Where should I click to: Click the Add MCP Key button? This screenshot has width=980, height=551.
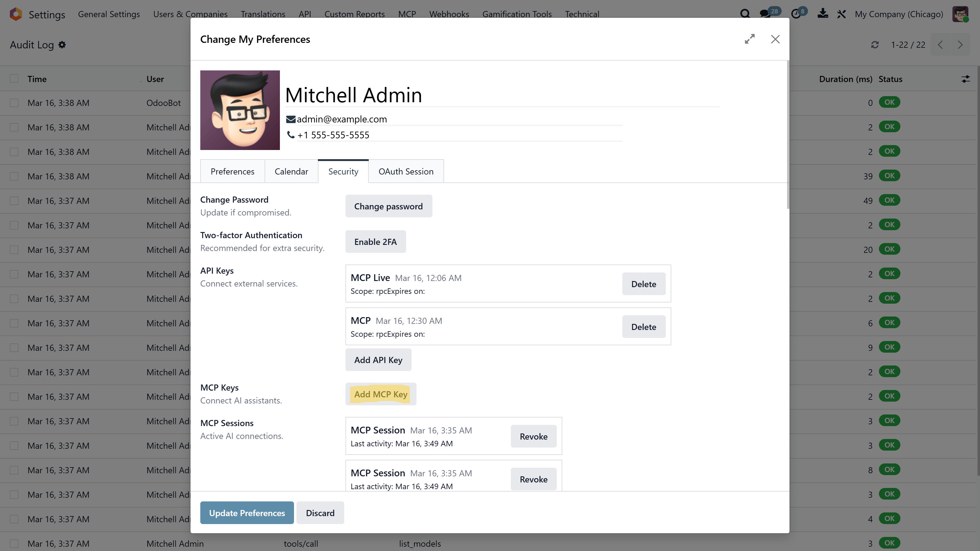[380, 394]
